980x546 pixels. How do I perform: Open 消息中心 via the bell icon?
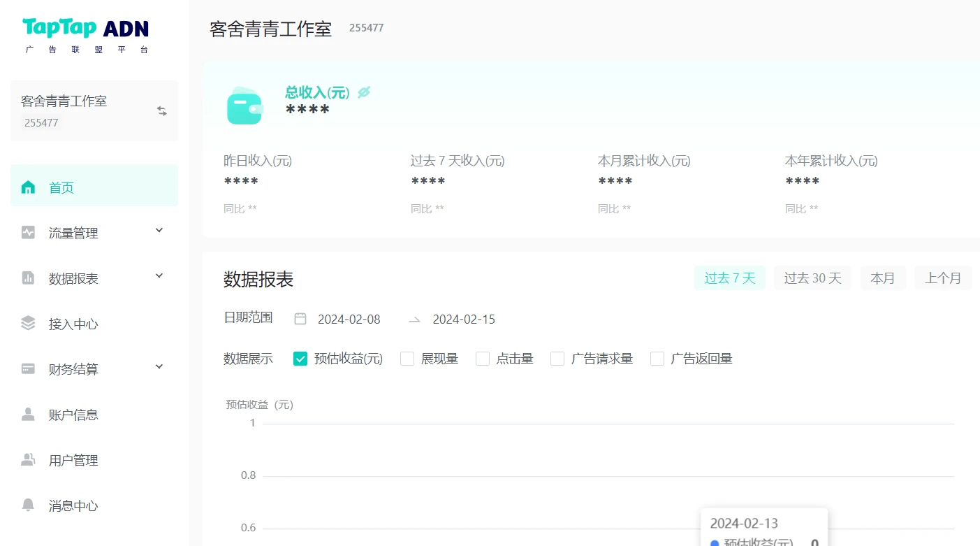coord(28,505)
